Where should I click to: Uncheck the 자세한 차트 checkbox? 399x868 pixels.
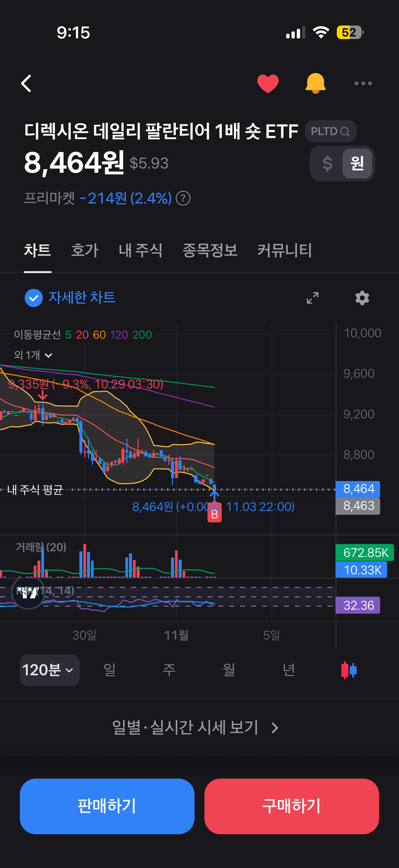tap(34, 298)
